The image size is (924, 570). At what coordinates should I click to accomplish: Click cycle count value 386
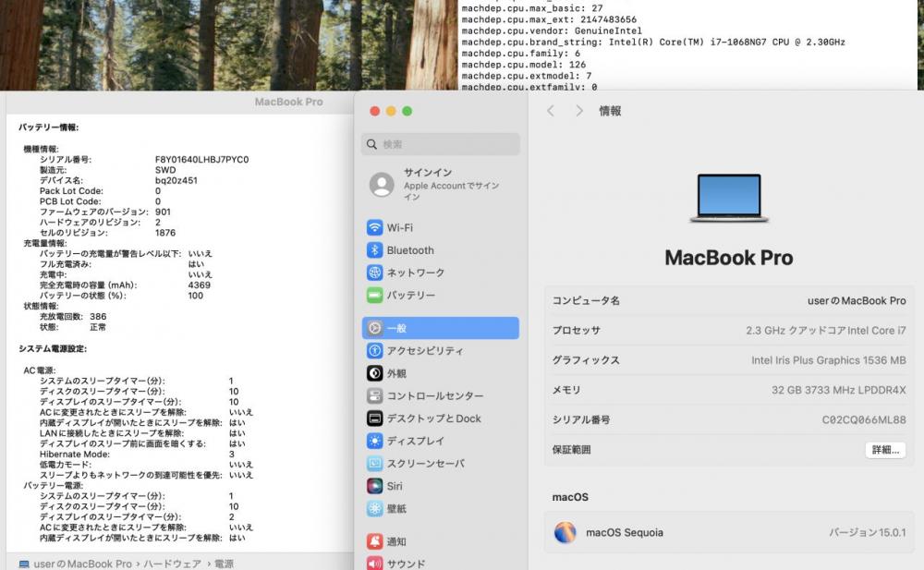pyautogui.click(x=98, y=317)
